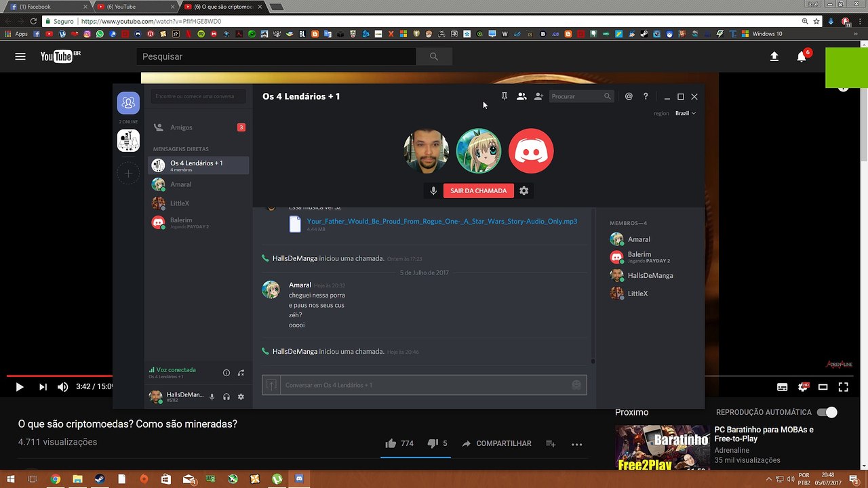Click the man's photo avatar in the call
This screenshot has height=488, width=868.
(x=426, y=151)
